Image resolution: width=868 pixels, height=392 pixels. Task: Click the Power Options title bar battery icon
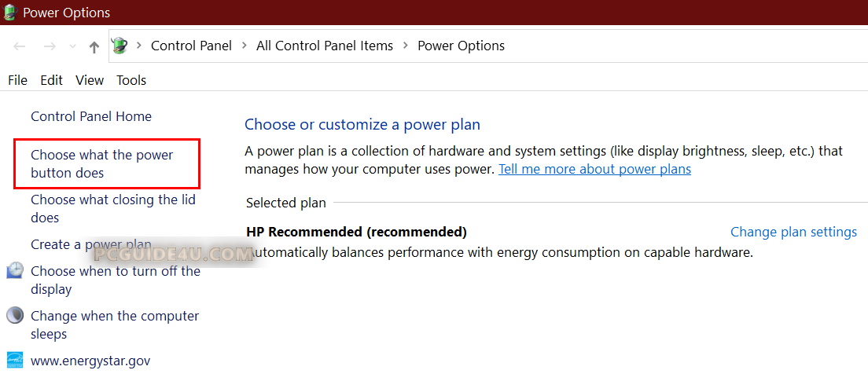pos(10,12)
